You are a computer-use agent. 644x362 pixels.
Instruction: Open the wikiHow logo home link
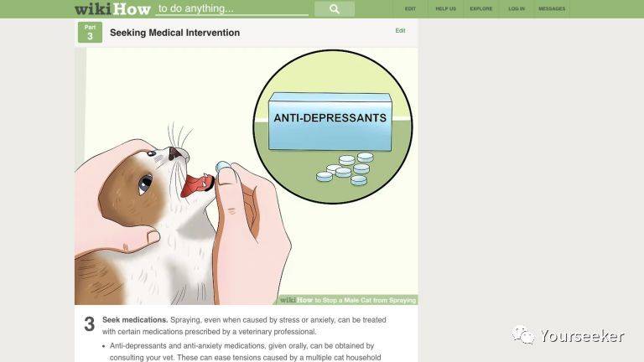112,8
